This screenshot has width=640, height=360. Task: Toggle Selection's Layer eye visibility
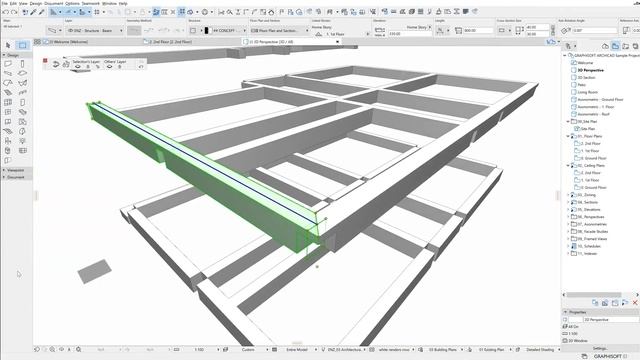tap(78, 67)
